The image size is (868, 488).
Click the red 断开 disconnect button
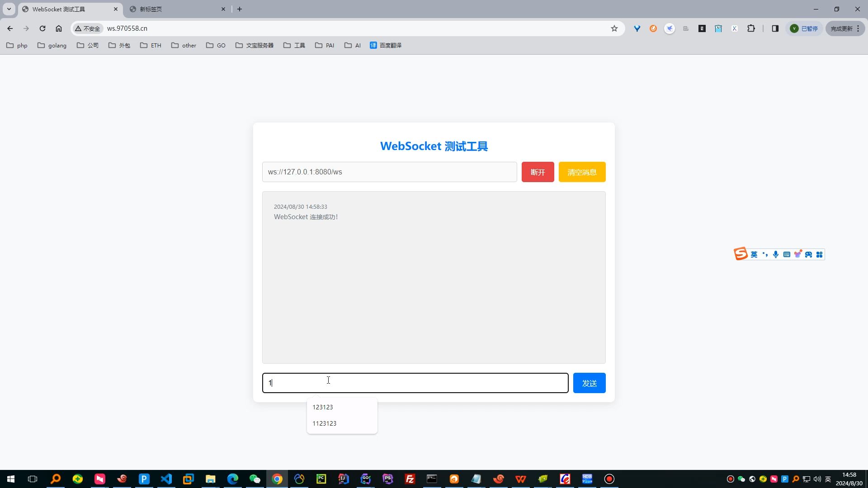coord(538,172)
